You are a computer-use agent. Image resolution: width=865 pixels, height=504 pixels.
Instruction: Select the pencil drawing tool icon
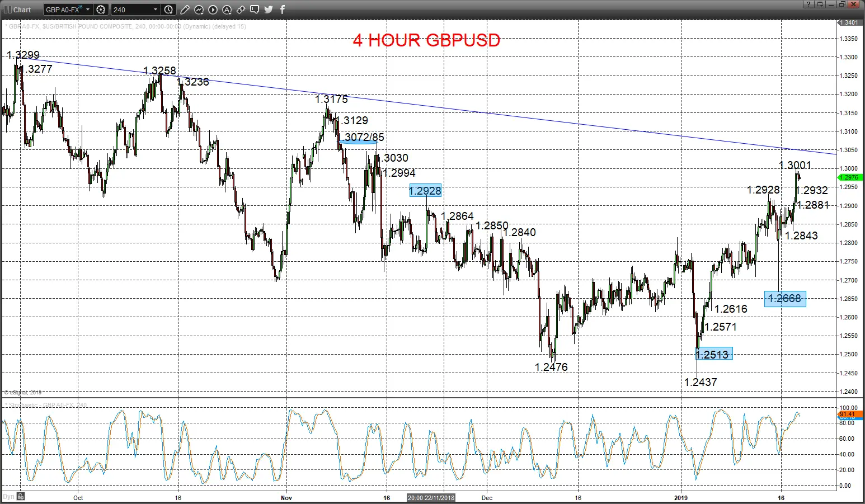(x=185, y=10)
